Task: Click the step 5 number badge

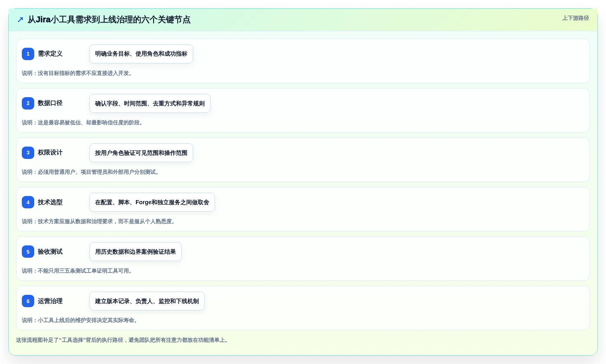Action: click(x=28, y=252)
